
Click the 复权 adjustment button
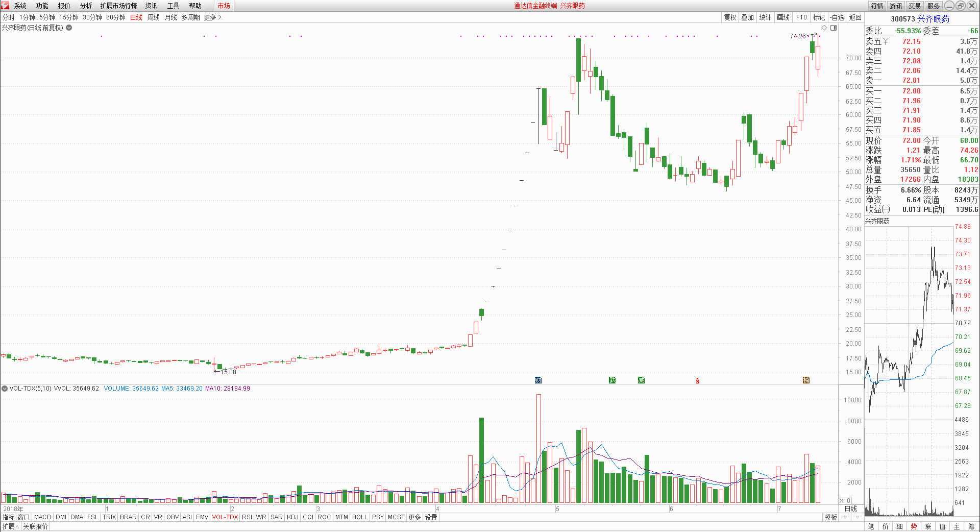coord(730,17)
